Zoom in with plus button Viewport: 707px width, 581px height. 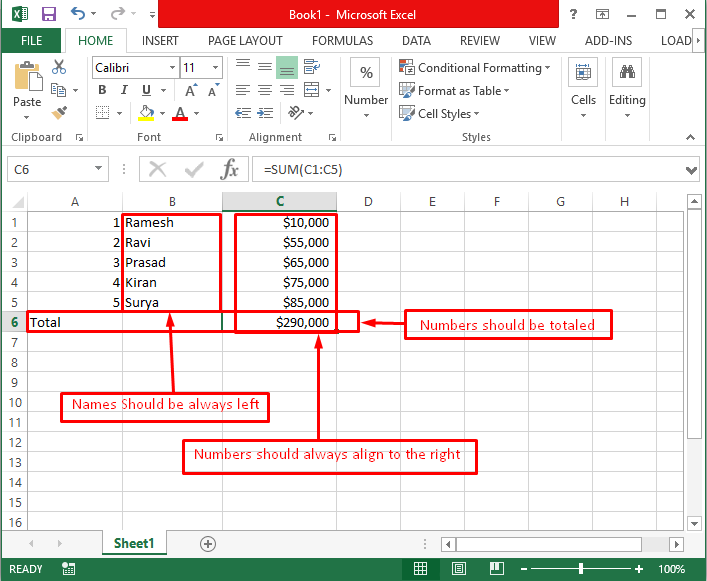[x=638, y=569]
